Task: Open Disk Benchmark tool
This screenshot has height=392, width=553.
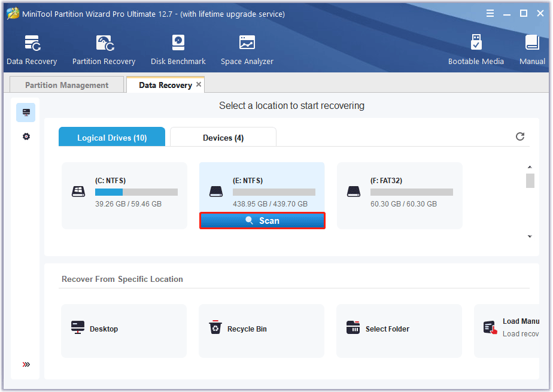Action: 178,50
